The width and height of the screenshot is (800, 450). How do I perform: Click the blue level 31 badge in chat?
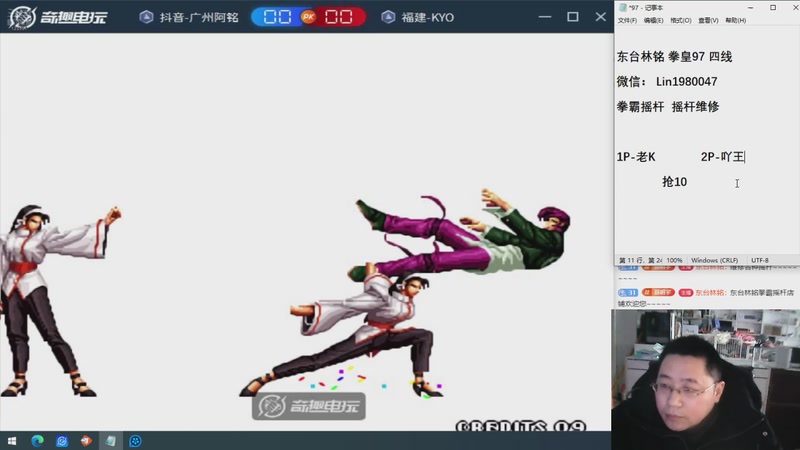628,292
